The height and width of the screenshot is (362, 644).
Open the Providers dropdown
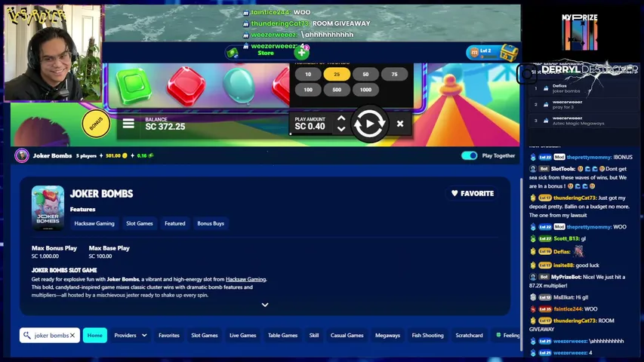click(x=131, y=336)
